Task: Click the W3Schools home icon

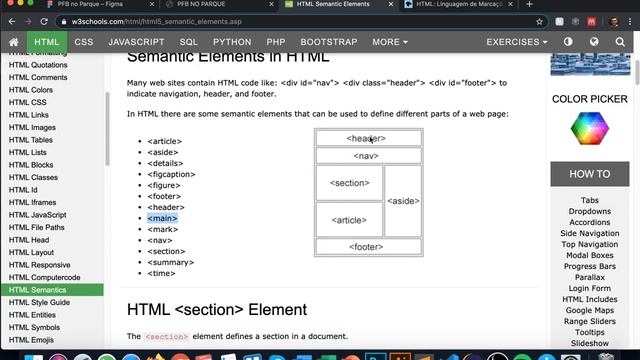Action: (x=14, y=42)
